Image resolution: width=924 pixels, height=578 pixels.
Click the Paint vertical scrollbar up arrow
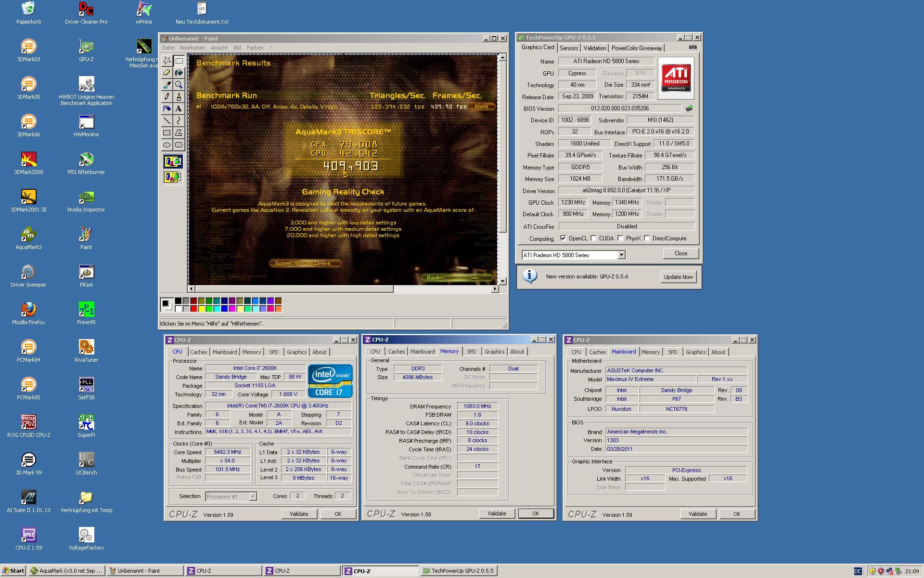pyautogui.click(x=502, y=58)
